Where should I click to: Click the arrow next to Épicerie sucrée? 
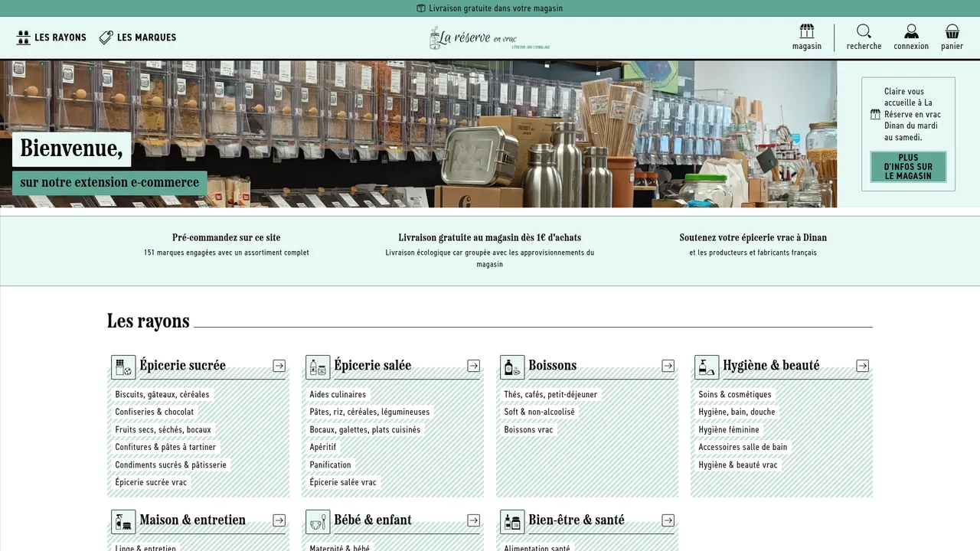tap(279, 366)
